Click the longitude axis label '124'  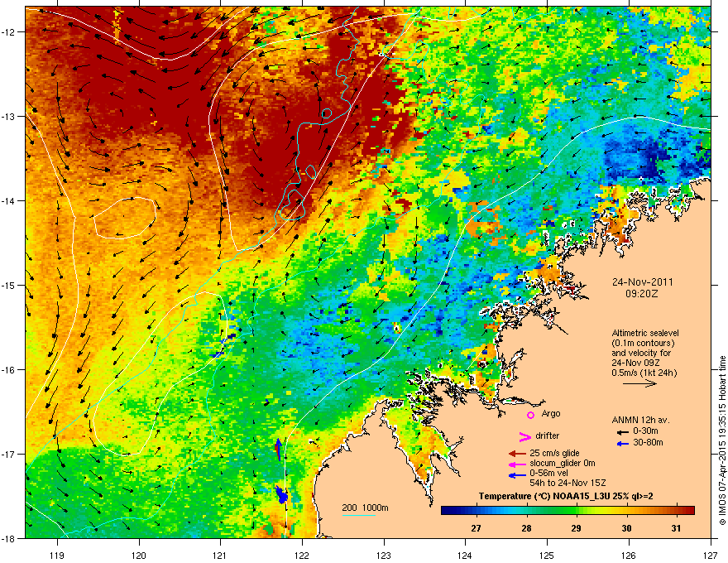(x=465, y=556)
